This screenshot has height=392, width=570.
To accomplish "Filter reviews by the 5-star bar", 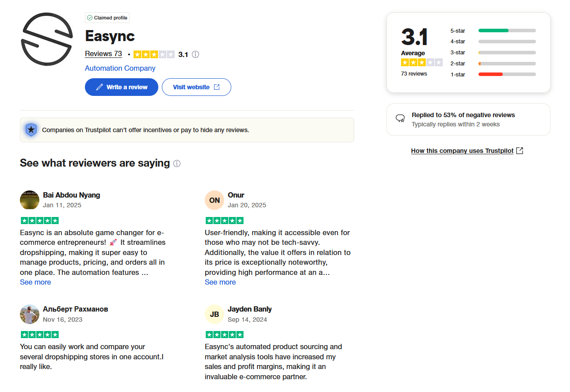I will 507,30.
